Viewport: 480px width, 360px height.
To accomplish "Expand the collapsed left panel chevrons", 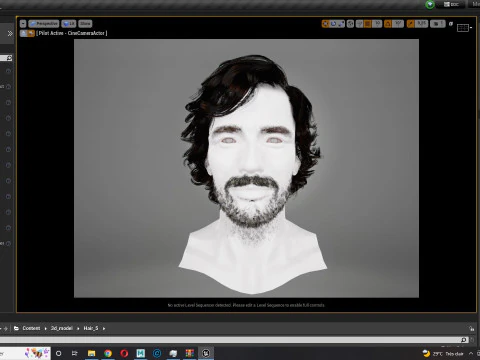I will click(x=10, y=33).
